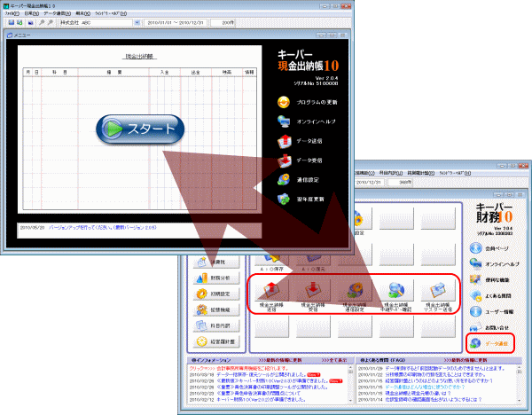This screenshot has width=532, height=415.
Task: Click the orange データ通信 item
Action: (x=490, y=343)
